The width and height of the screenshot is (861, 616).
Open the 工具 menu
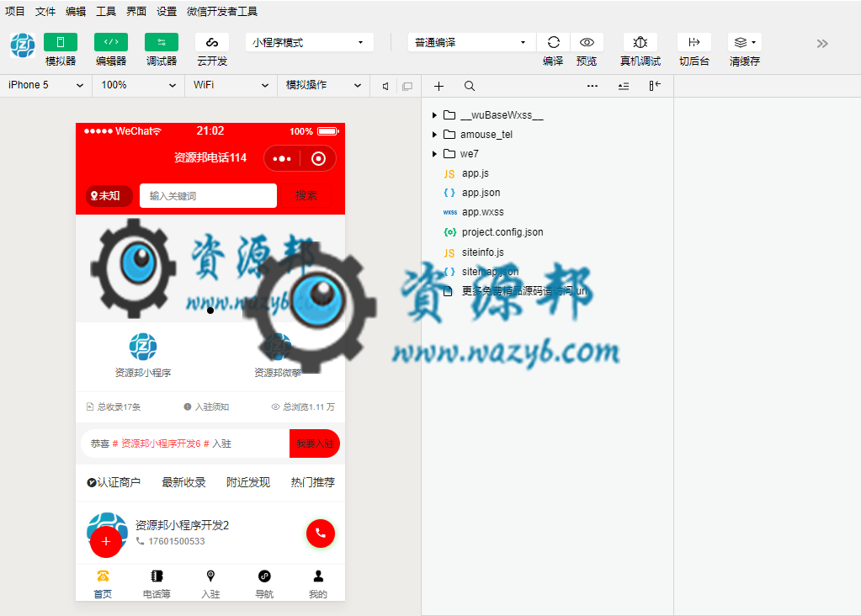point(106,12)
